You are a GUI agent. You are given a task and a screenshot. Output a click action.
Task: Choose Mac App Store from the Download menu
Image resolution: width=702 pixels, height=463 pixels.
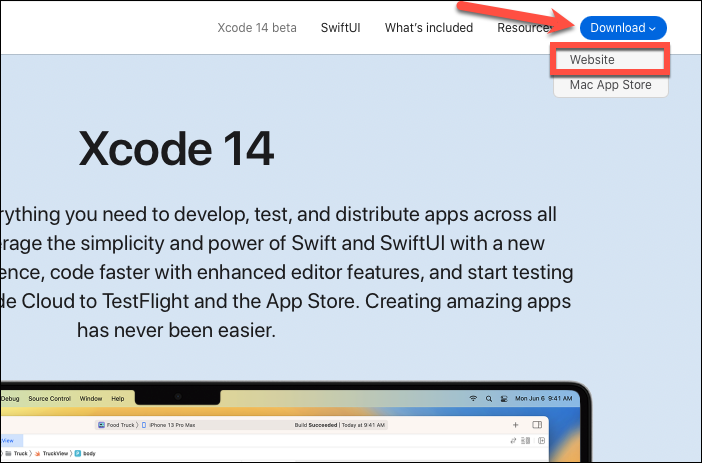[x=610, y=85]
